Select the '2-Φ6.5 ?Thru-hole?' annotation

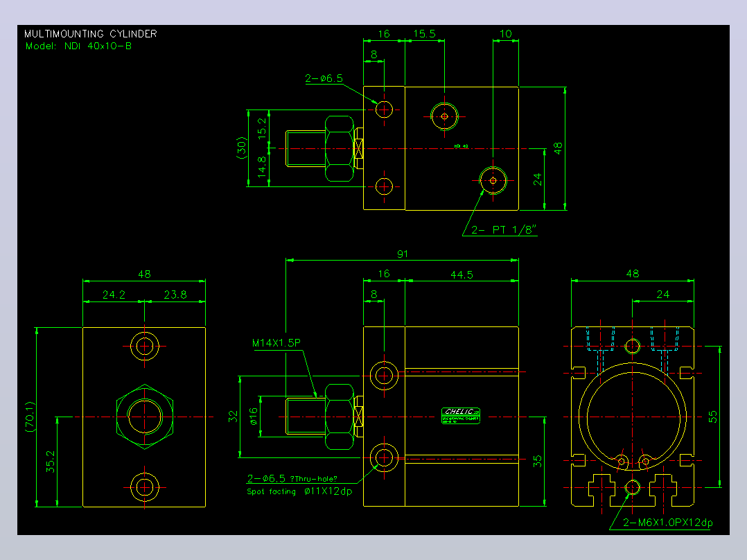[x=292, y=478]
